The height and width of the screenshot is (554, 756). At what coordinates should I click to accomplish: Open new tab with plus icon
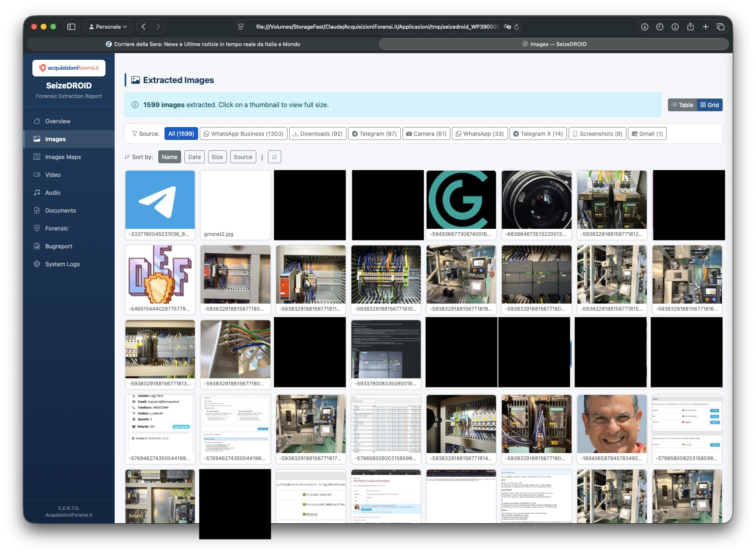705,27
